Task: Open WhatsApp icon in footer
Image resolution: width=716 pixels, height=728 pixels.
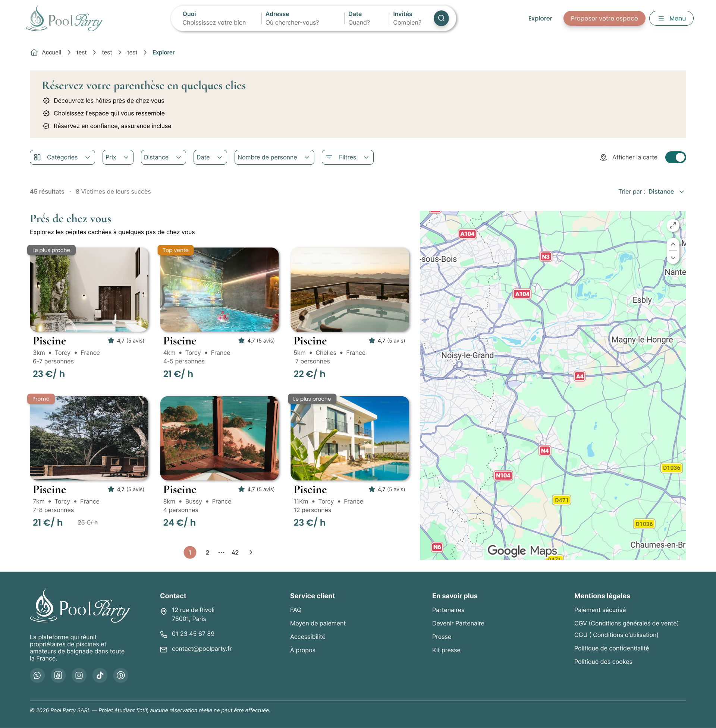Action: (x=37, y=675)
